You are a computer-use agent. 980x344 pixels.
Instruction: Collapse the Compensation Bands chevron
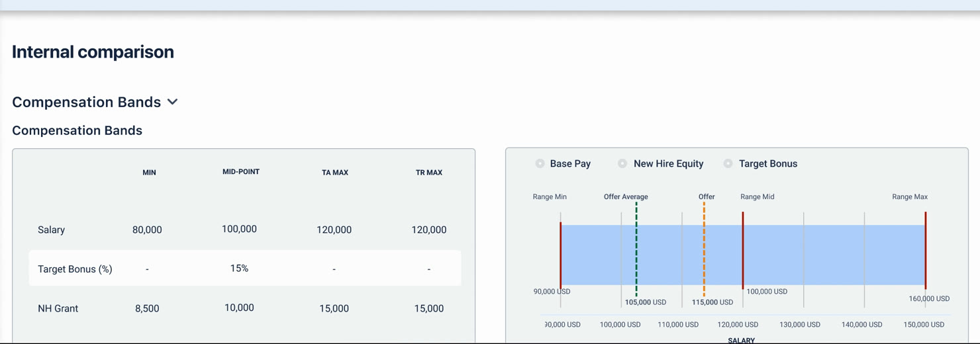pyautogui.click(x=173, y=102)
